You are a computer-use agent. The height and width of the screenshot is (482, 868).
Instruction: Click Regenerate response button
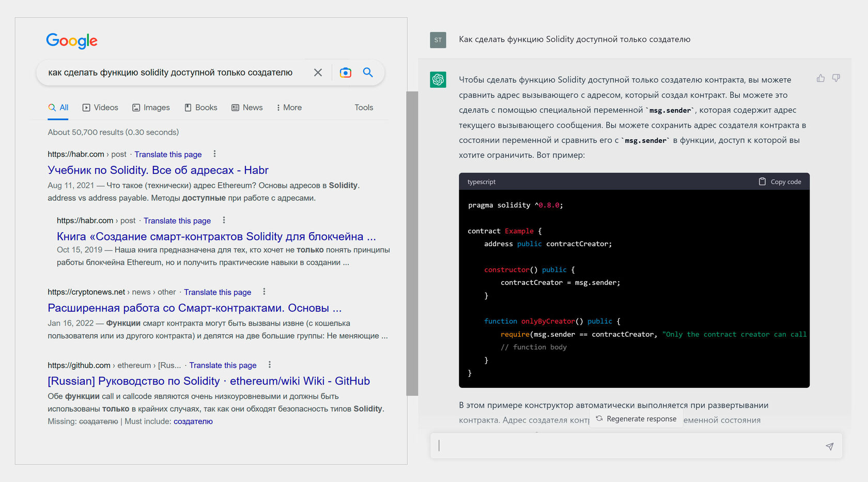coord(636,419)
